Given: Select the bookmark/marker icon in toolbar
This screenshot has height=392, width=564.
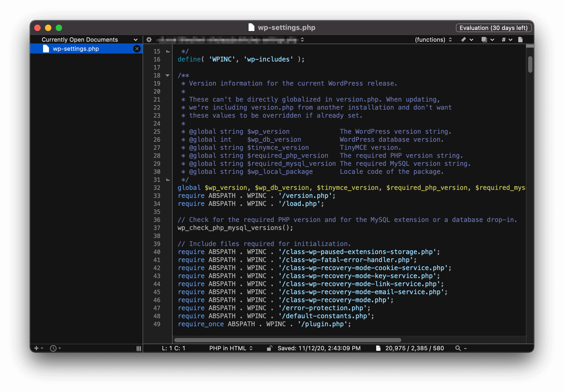Looking at the screenshot, I should click(x=463, y=40).
